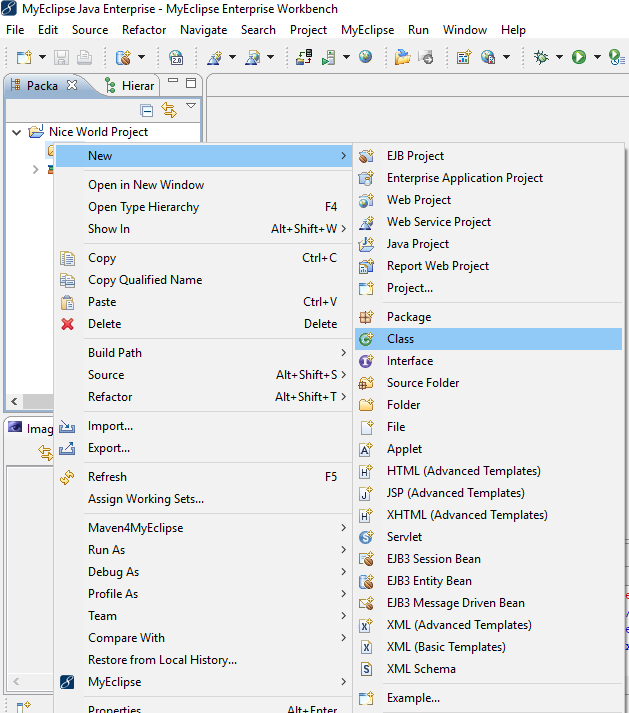Choose Import... in the context menu
Screen dimensions: 629x713
pyautogui.click(x=204, y=426)
